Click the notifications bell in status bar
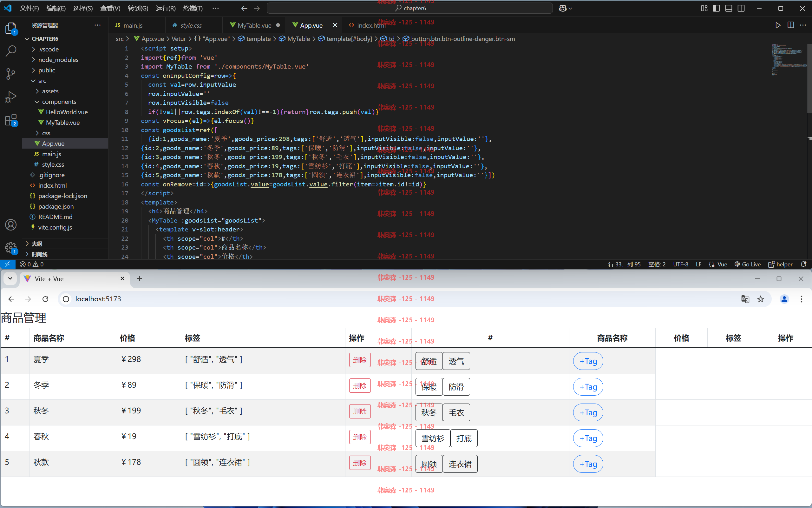 [x=804, y=264]
